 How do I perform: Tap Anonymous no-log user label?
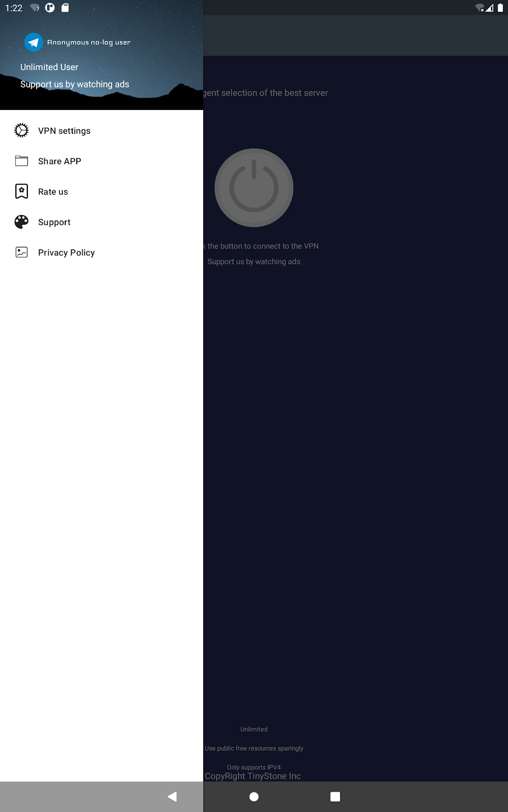[x=89, y=42]
